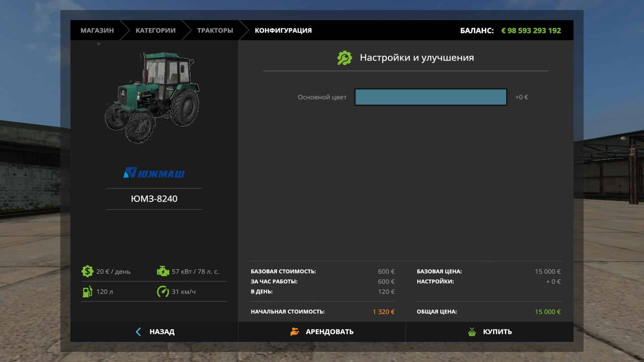Click the speedometer max speed icon

click(163, 292)
